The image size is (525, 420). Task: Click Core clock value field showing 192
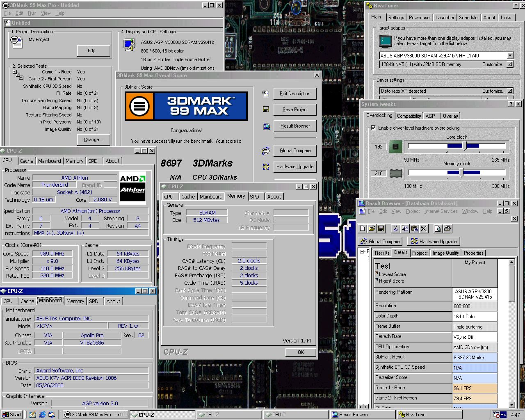coord(379,146)
